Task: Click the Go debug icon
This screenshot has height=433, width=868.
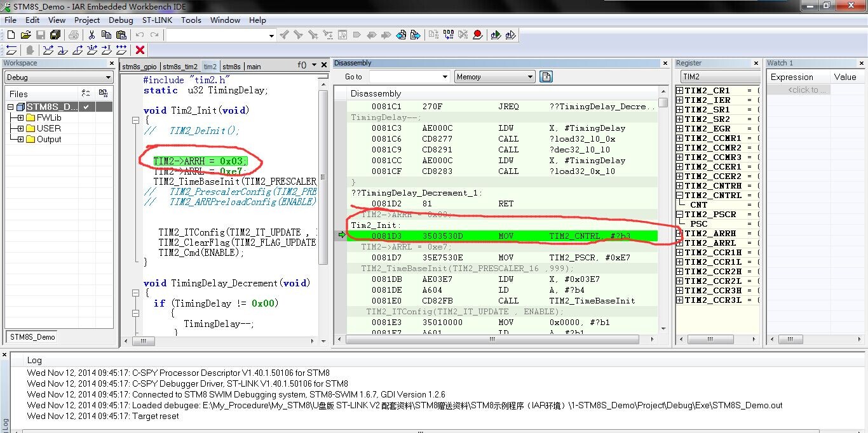Action: tap(121, 50)
